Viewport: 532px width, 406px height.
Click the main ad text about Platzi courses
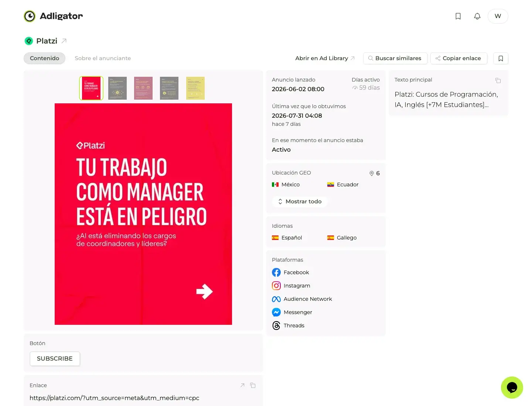pyautogui.click(x=446, y=100)
